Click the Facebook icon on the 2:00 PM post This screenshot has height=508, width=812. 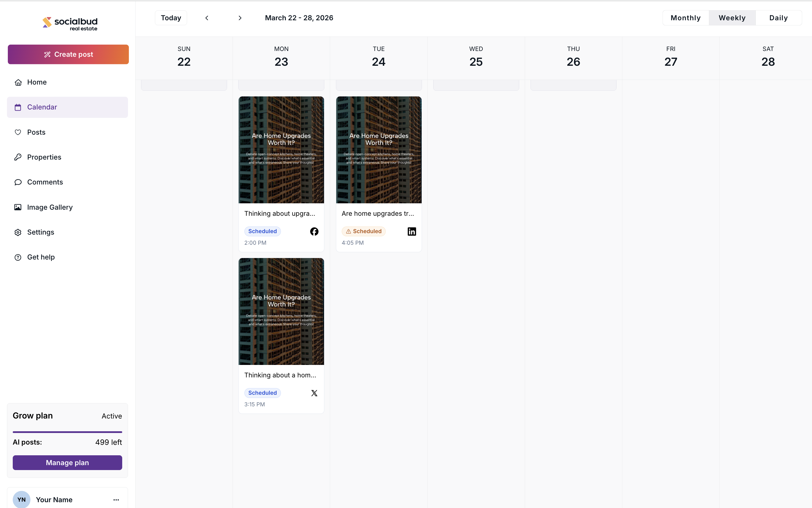pyautogui.click(x=314, y=231)
